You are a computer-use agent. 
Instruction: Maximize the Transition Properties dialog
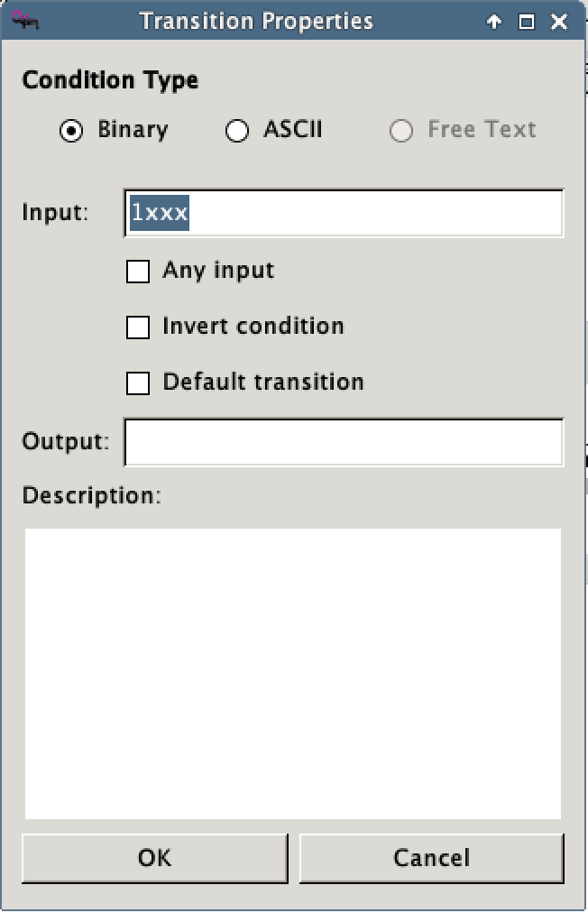pos(527,23)
